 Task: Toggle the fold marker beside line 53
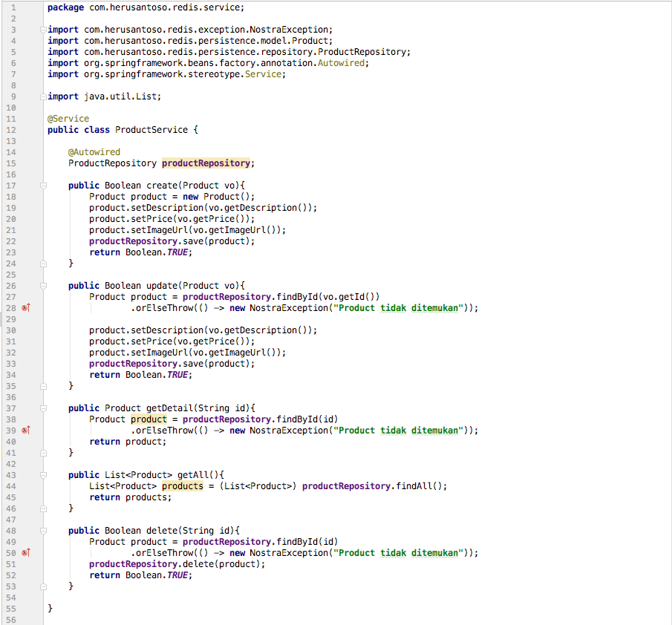pos(43,586)
